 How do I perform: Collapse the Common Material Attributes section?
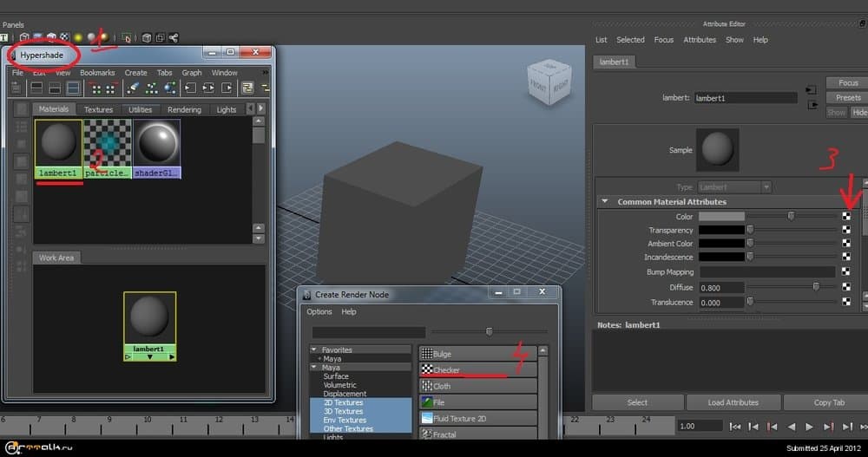pos(605,202)
